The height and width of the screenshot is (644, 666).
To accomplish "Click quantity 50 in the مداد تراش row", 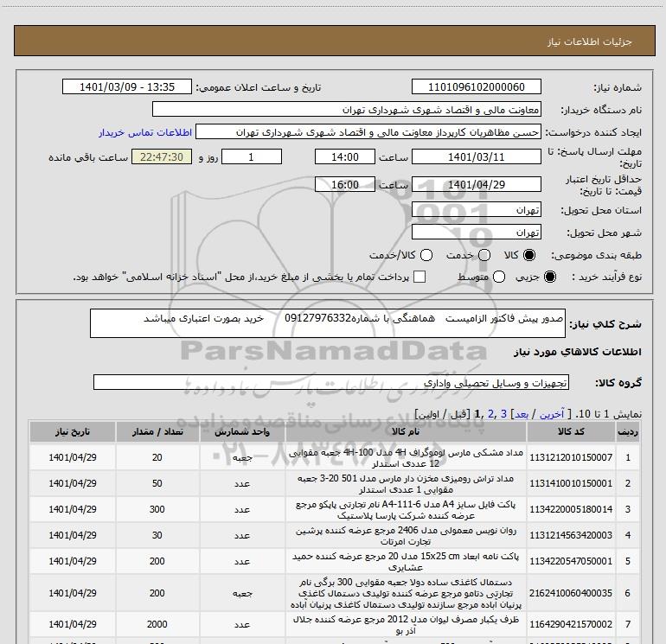I will (157, 483).
